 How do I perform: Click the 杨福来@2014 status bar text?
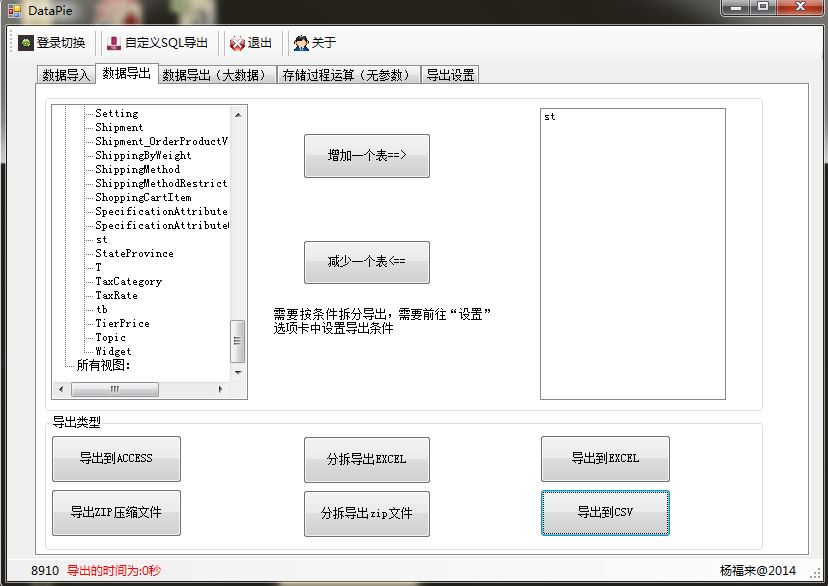tap(758, 571)
